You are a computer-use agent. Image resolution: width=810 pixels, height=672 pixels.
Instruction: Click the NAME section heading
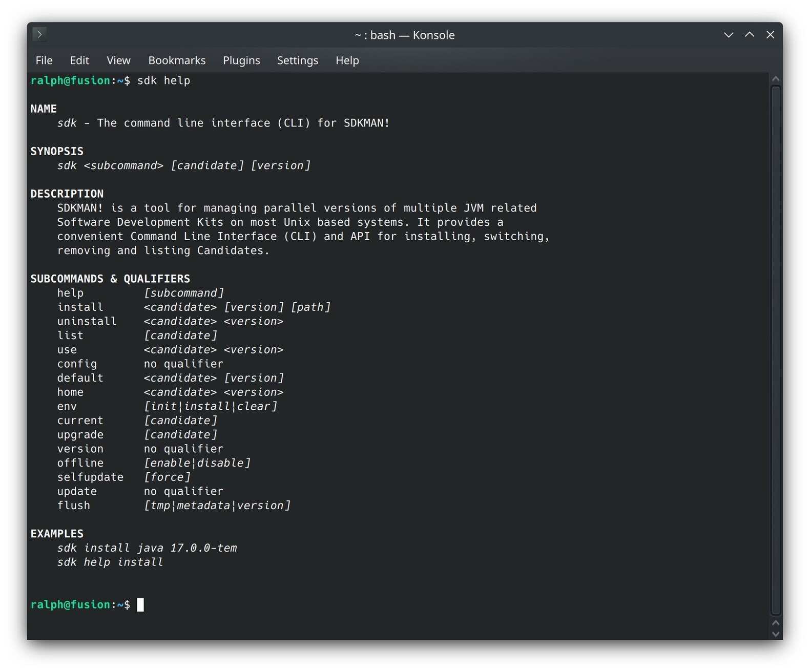click(44, 109)
